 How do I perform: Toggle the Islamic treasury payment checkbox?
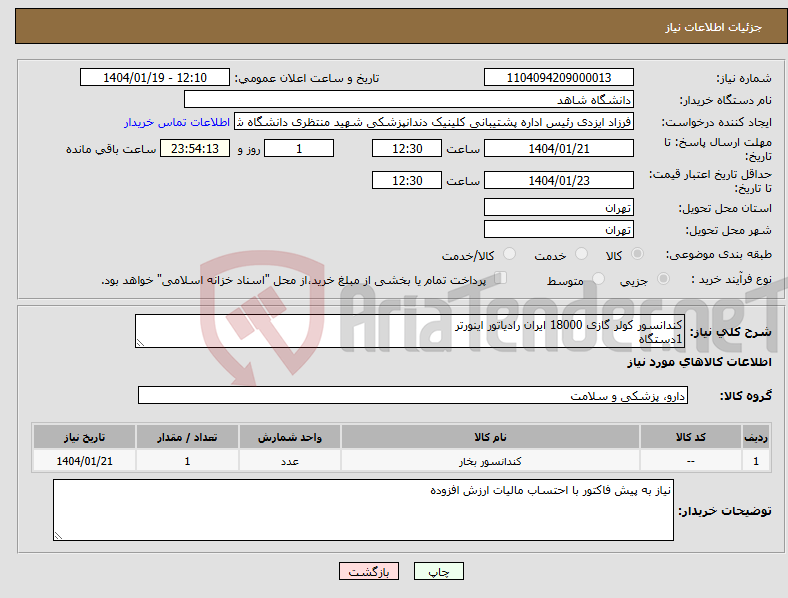(501, 278)
